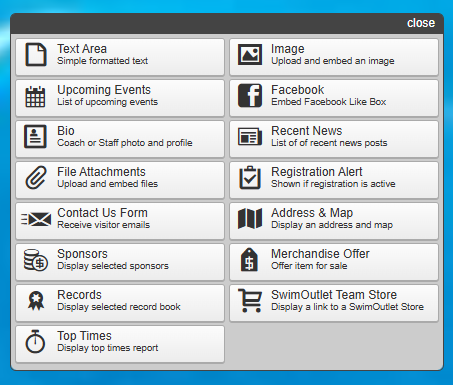Click the text "Display selected sponsors"

(113, 266)
